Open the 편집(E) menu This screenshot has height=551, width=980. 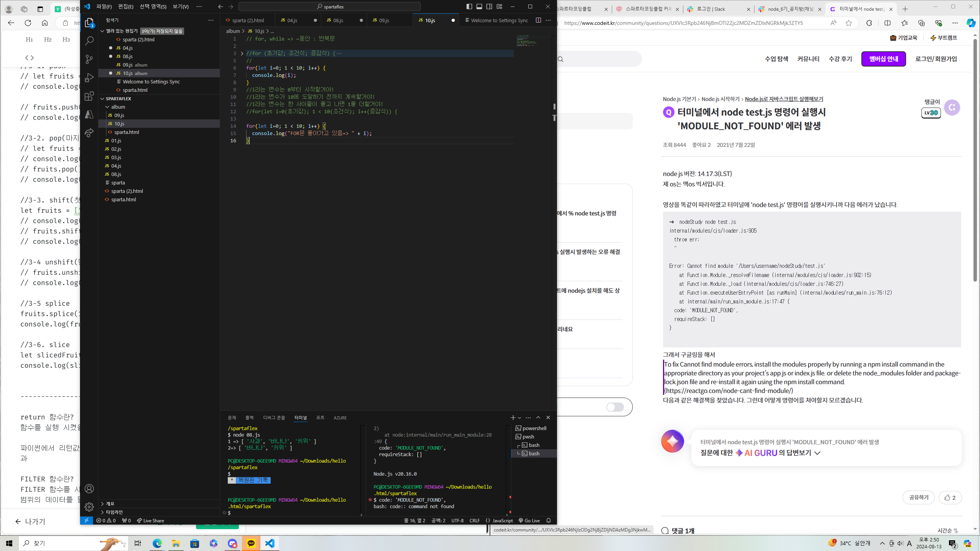(126, 7)
